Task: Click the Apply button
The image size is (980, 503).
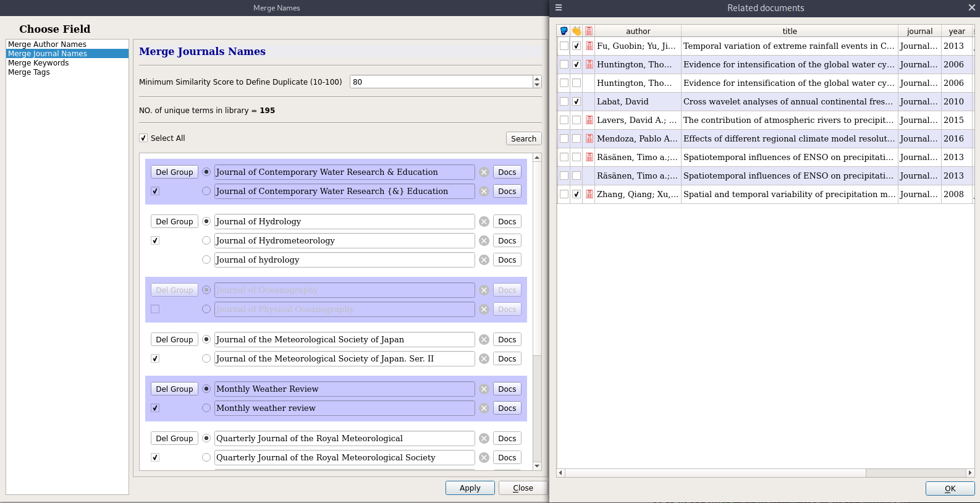Action: click(x=470, y=488)
